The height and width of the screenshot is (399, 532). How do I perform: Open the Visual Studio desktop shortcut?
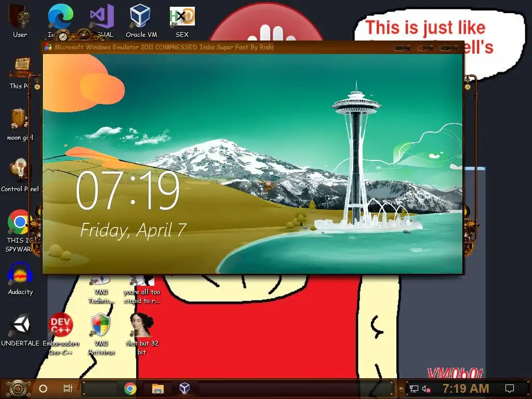(102, 21)
